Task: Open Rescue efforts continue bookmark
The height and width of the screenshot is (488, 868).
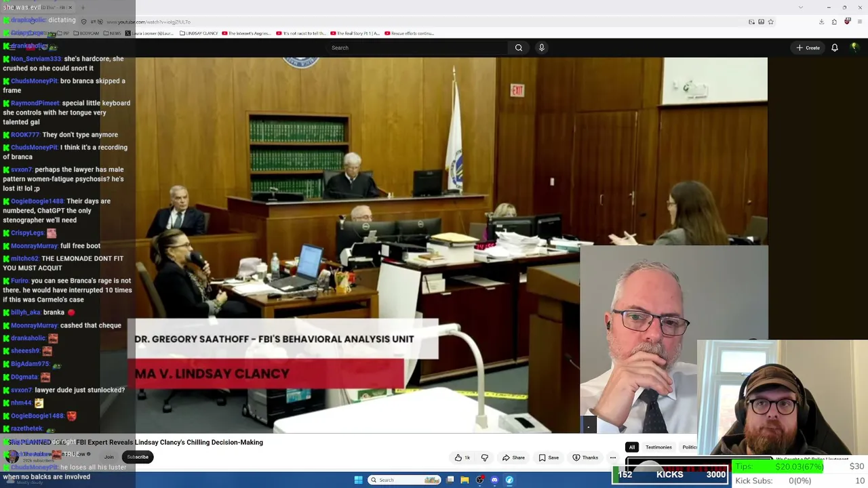Action: (410, 33)
